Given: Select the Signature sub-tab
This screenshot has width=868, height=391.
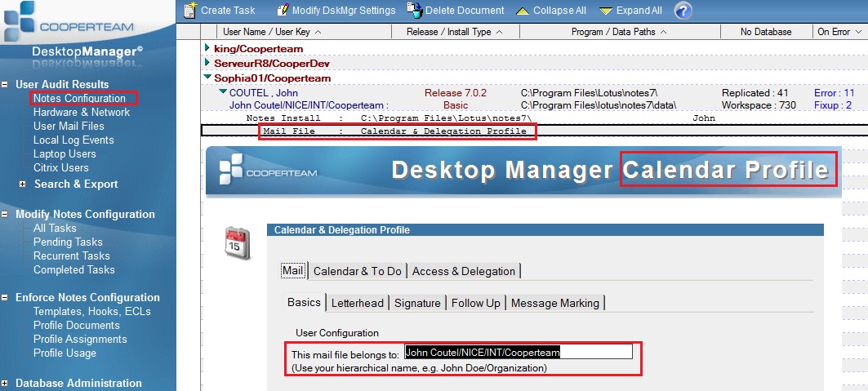Looking at the screenshot, I should (x=417, y=303).
